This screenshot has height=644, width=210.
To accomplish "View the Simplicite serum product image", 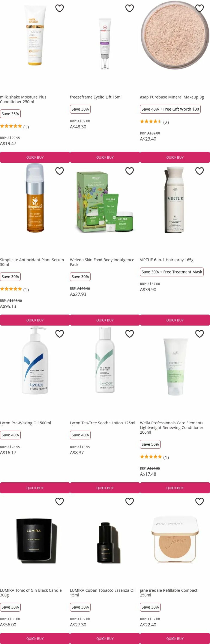I will point(35,198).
